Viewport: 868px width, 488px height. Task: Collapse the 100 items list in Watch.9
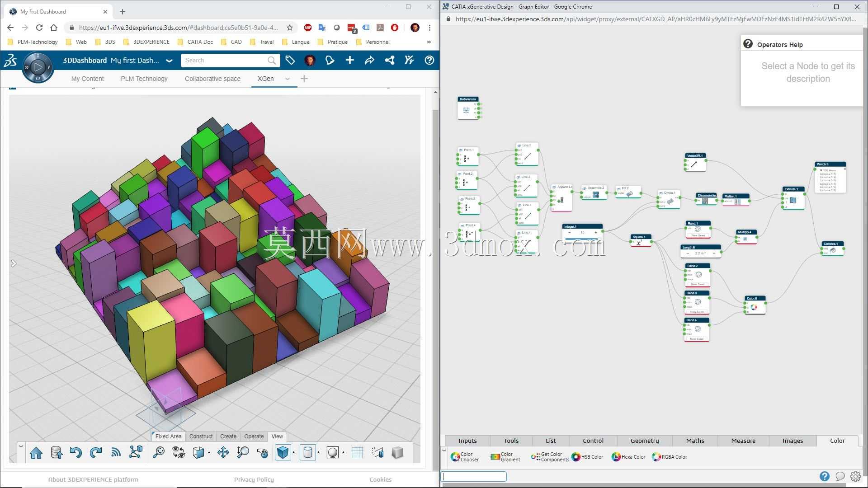(x=821, y=170)
